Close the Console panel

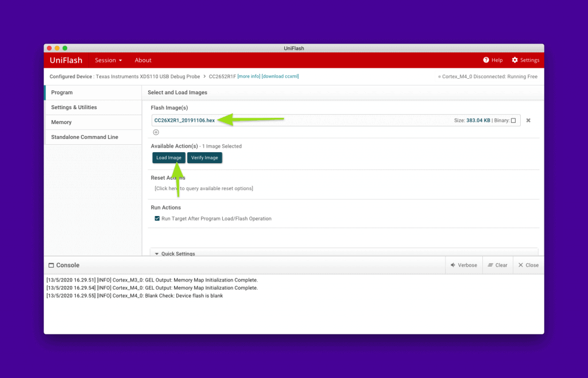click(528, 265)
